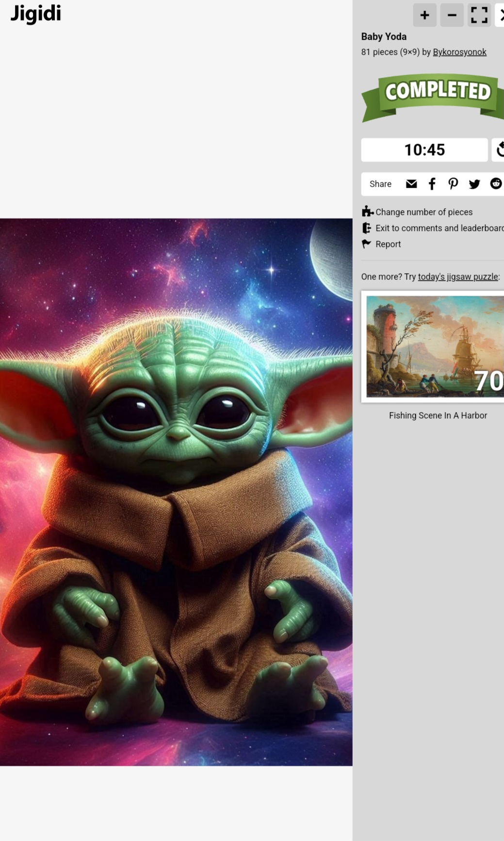
Task: Click the flag icon beside Report
Action: [x=366, y=244]
